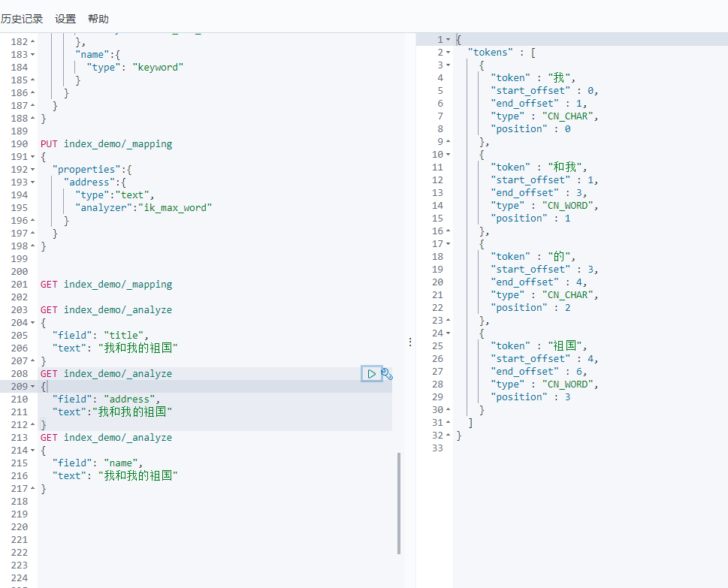Click fold end marker at editor line 217
This screenshot has width=728, height=588.
pos(33,489)
